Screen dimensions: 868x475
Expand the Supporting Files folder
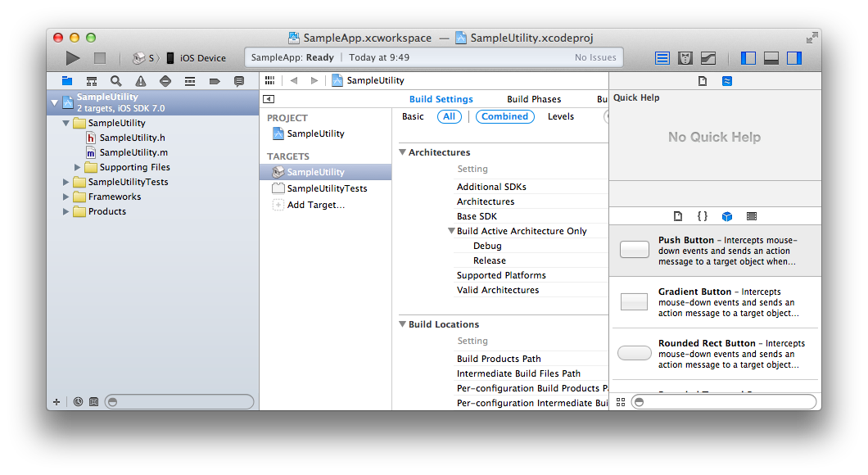(78, 167)
